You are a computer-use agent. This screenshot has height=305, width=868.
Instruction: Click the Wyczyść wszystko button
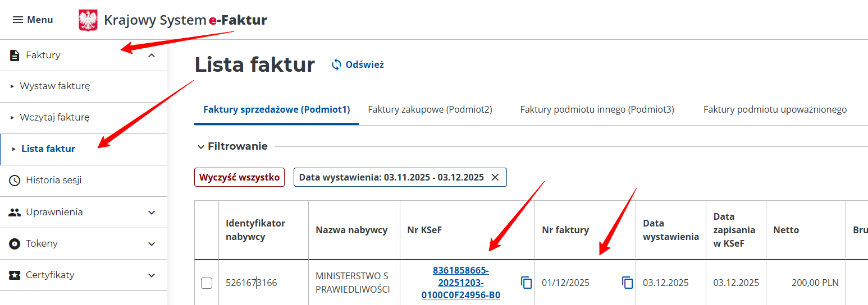[239, 177]
